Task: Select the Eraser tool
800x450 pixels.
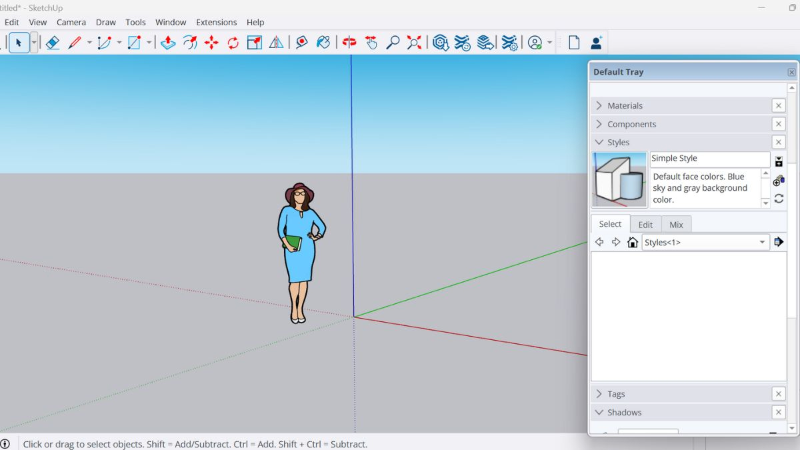Action: (52, 43)
